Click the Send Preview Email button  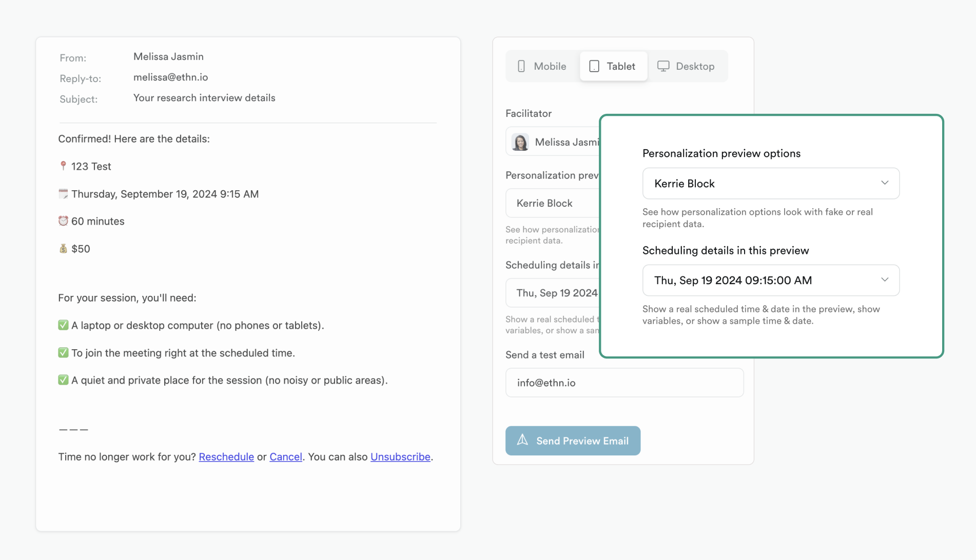point(573,441)
